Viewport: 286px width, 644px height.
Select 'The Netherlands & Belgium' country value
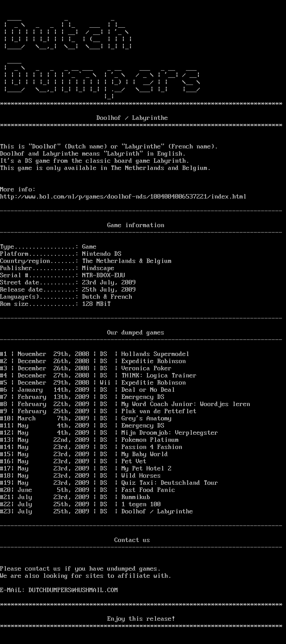(127, 261)
